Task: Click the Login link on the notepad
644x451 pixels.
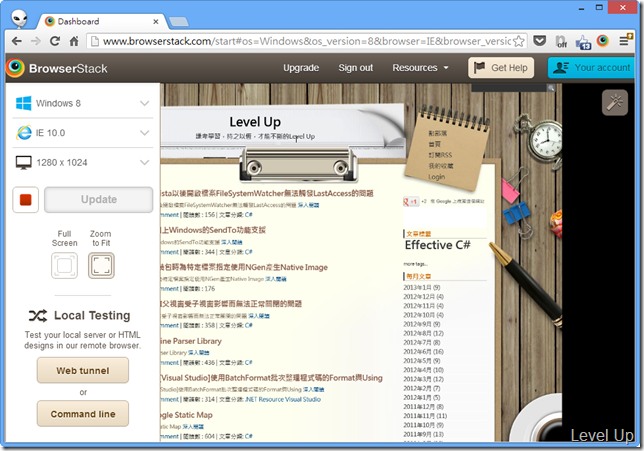Action: coord(436,177)
